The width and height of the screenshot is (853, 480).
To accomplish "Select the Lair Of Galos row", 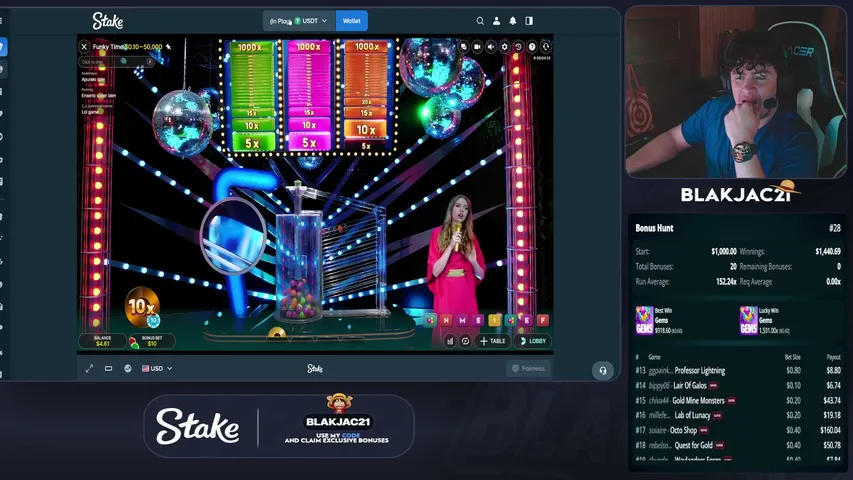I will pos(738,385).
